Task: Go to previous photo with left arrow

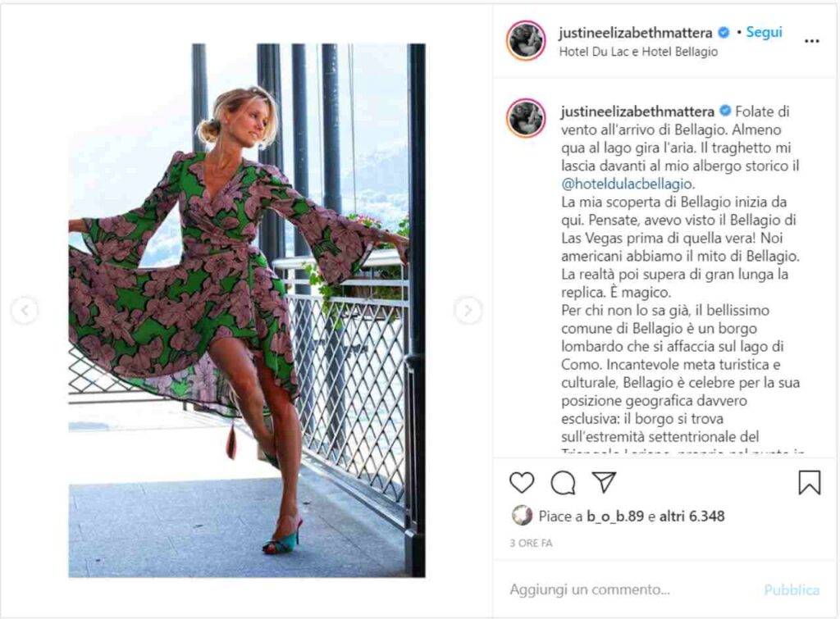Action: point(25,310)
